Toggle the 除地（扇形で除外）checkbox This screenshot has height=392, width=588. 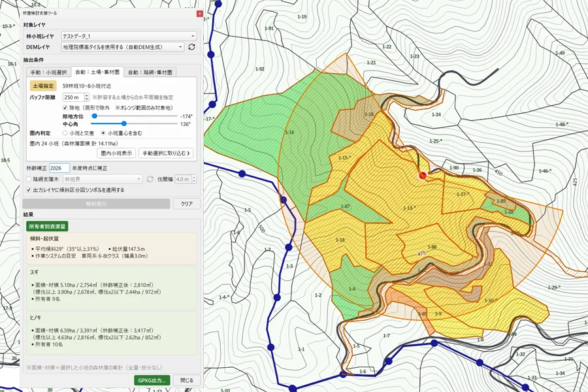click(65, 108)
